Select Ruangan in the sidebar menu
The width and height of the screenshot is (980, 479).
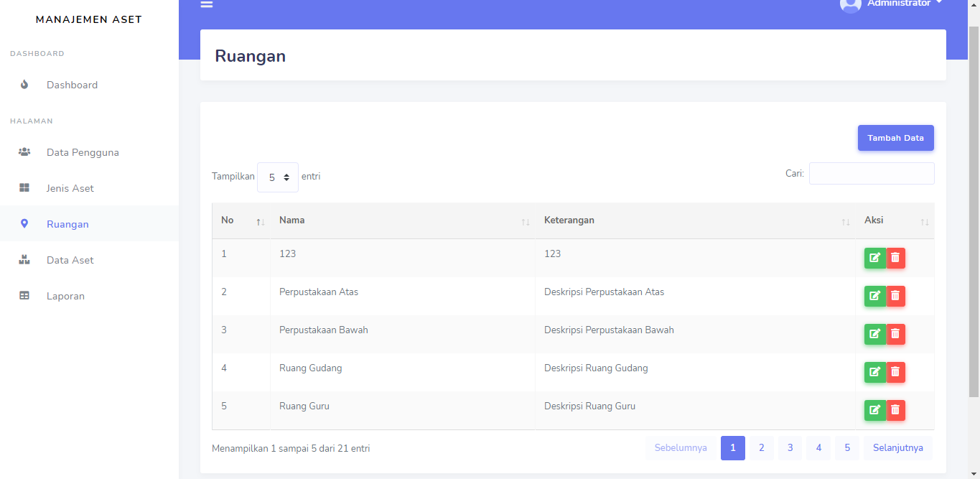click(67, 223)
